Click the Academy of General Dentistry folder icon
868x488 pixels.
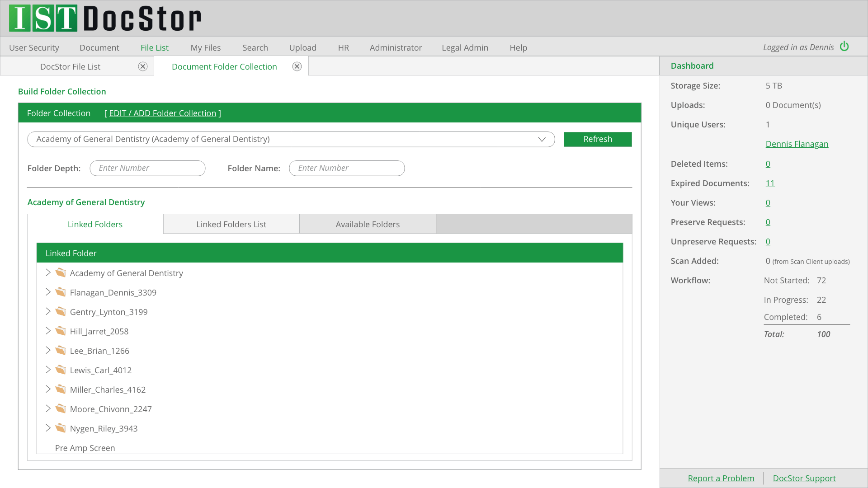pyautogui.click(x=61, y=272)
